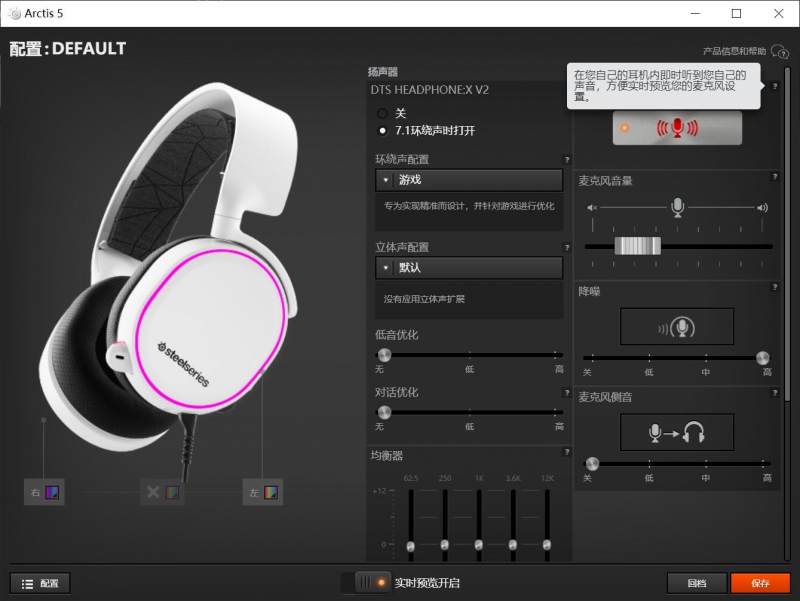The width and height of the screenshot is (800, 601).
Task: Click the help icon beside the mic preview tooltip
Action: [775, 86]
